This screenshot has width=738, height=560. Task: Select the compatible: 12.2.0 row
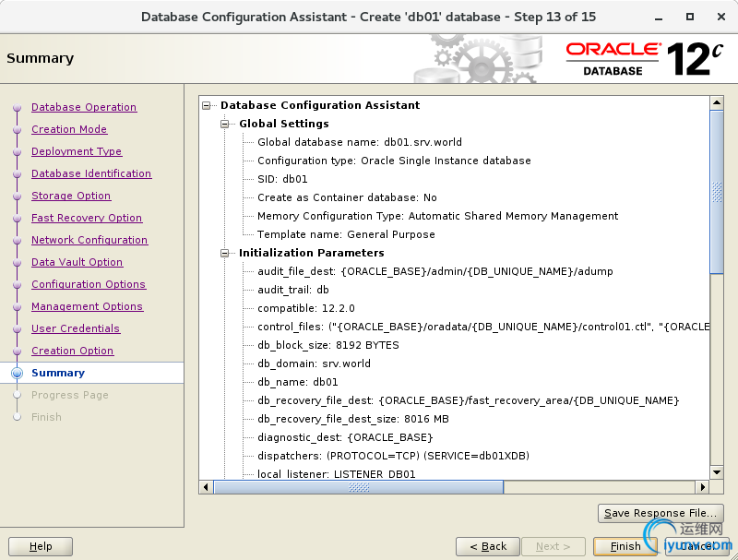[x=306, y=308]
